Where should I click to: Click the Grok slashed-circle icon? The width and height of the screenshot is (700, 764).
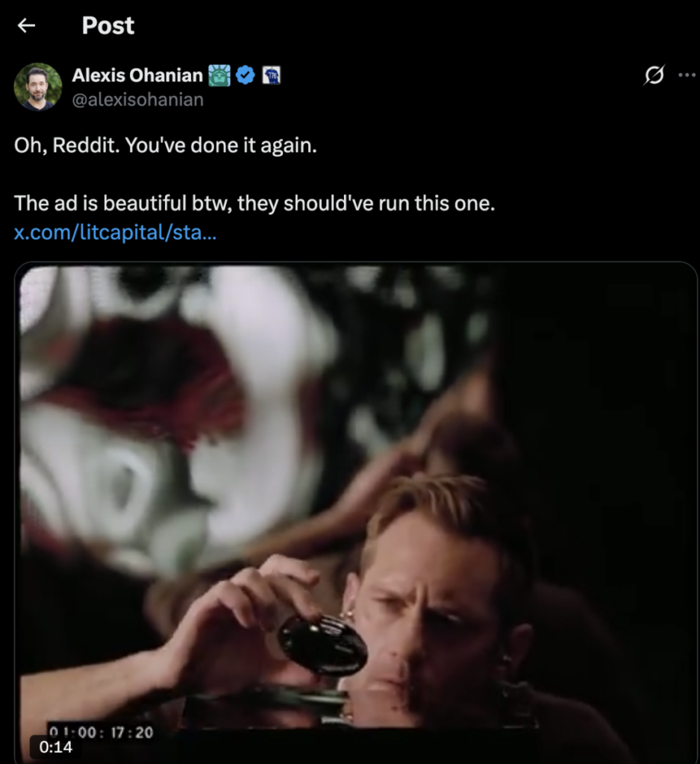click(x=654, y=75)
